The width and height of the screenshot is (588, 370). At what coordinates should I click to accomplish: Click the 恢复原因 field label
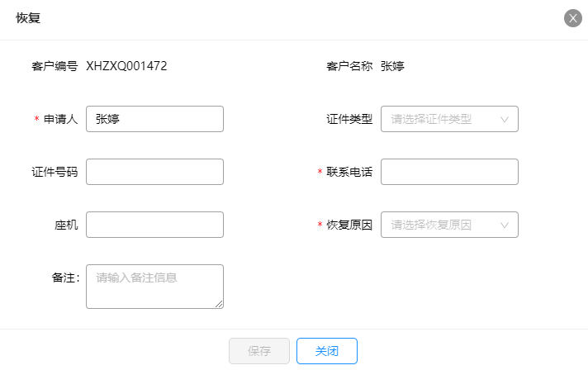[x=349, y=225]
